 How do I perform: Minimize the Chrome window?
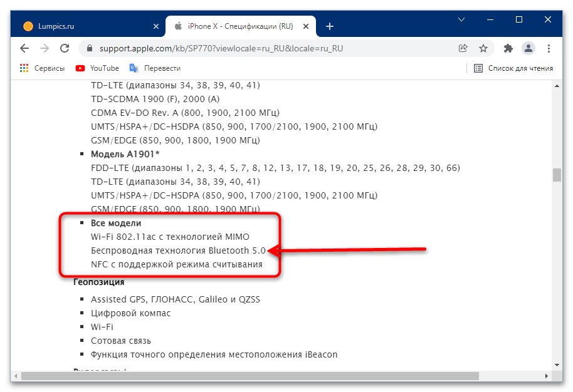490,19
